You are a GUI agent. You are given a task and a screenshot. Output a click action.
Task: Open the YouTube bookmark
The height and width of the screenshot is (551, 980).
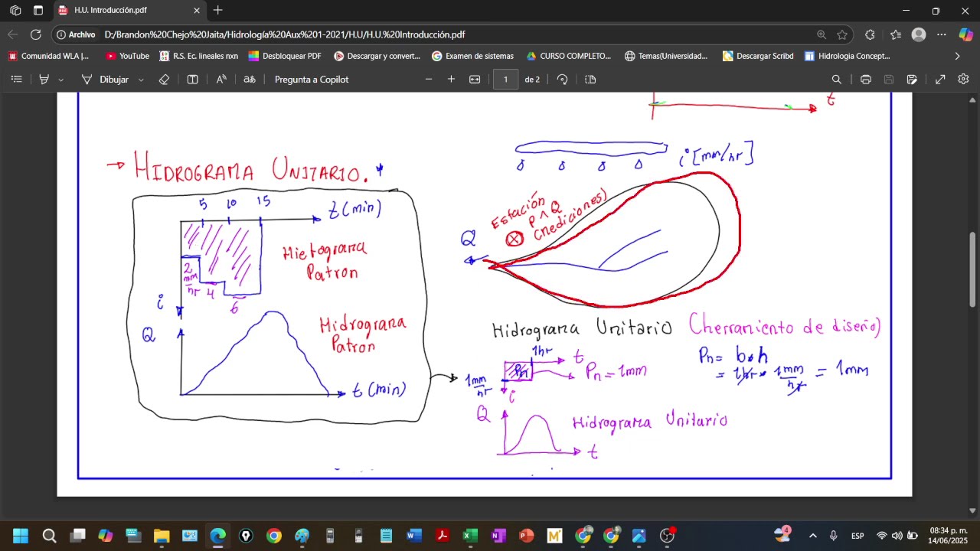point(127,56)
